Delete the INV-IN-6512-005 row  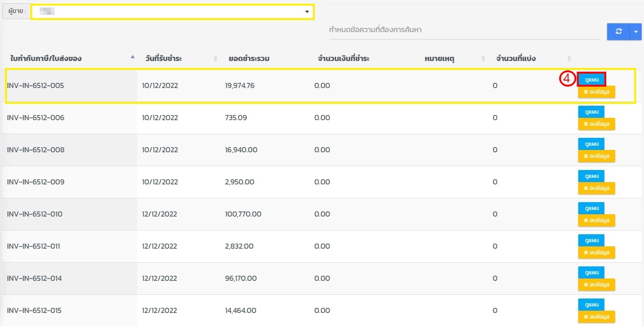(x=596, y=92)
